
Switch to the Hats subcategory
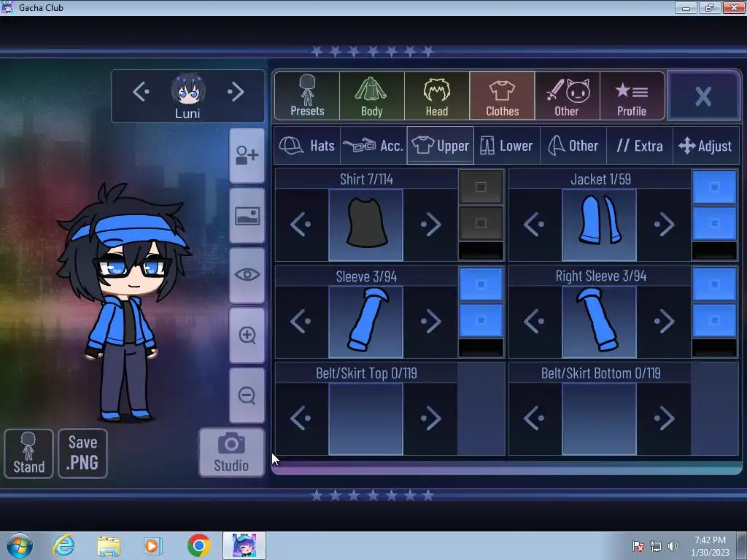(x=307, y=145)
